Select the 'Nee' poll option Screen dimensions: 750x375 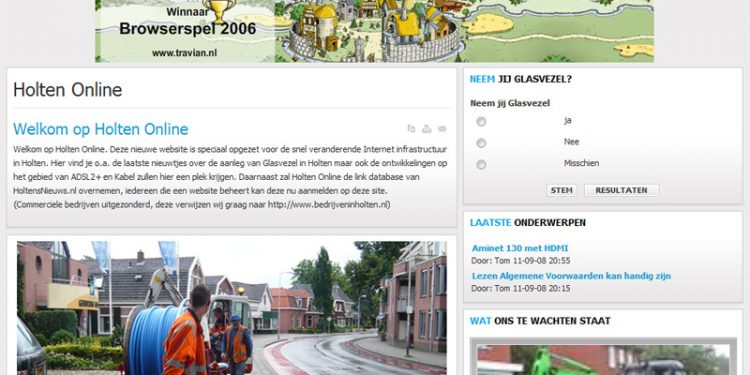click(481, 143)
